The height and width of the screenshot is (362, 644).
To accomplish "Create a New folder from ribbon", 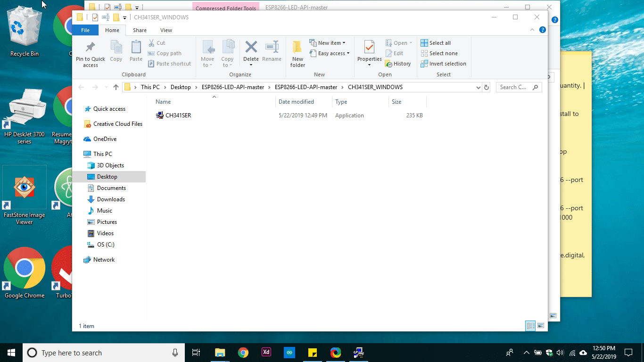I will click(x=297, y=54).
